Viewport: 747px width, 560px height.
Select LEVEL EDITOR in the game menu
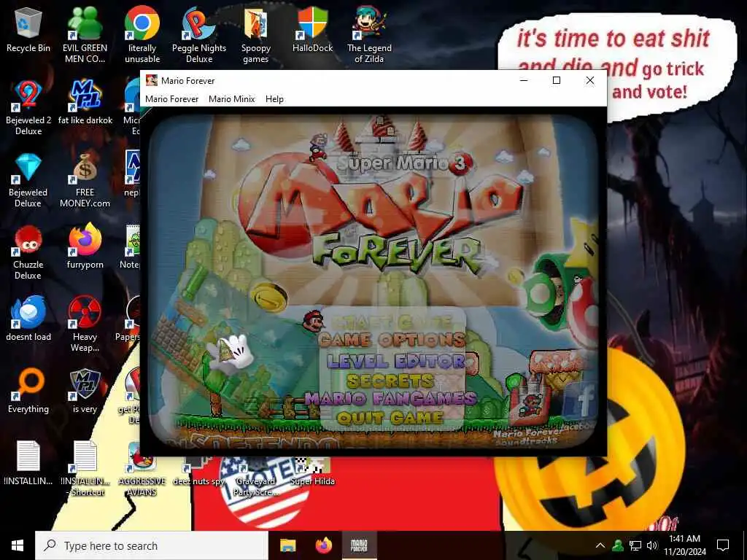(396, 361)
